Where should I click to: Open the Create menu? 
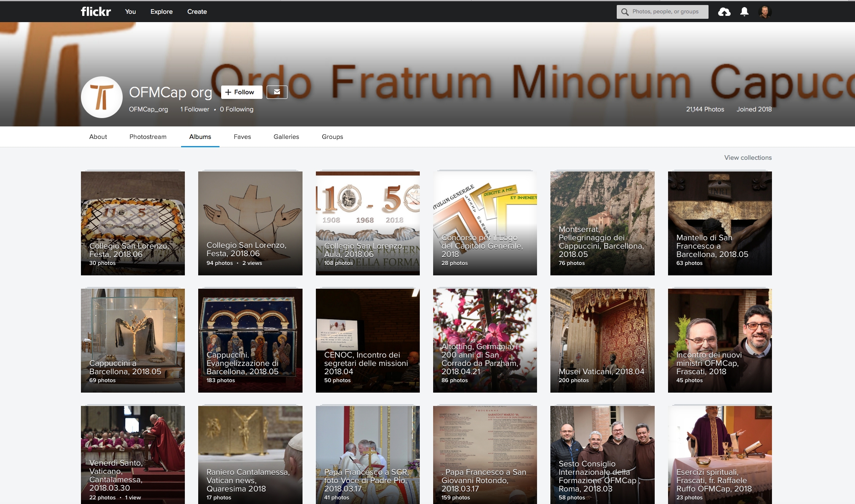[197, 12]
